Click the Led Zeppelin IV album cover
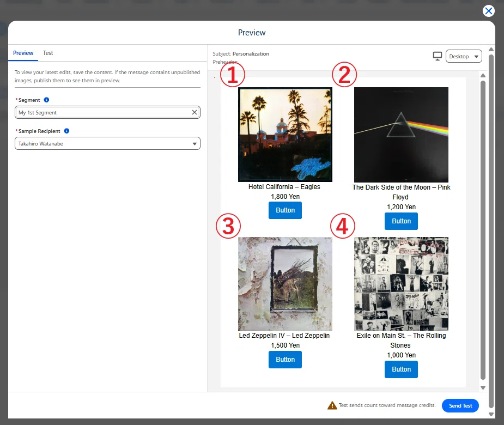The width and height of the screenshot is (504, 425). [x=285, y=284]
